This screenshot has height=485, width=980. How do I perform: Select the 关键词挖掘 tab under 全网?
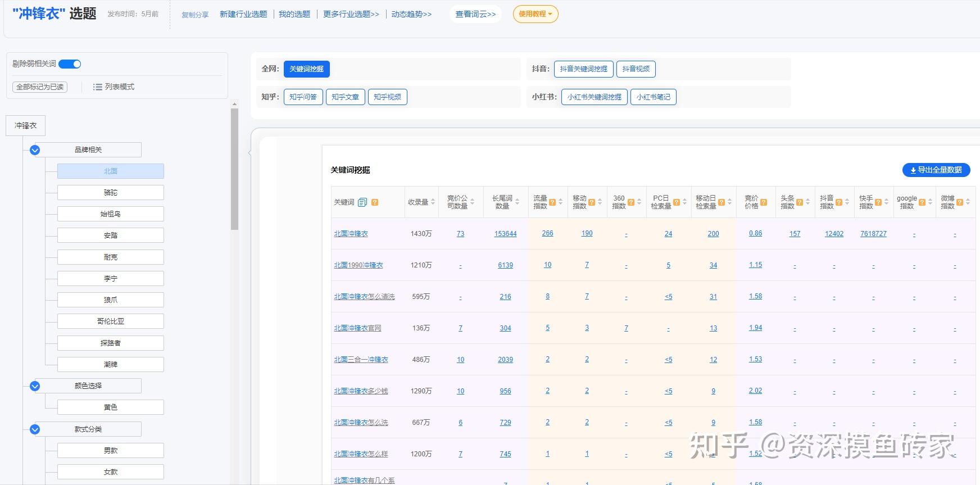pos(307,69)
